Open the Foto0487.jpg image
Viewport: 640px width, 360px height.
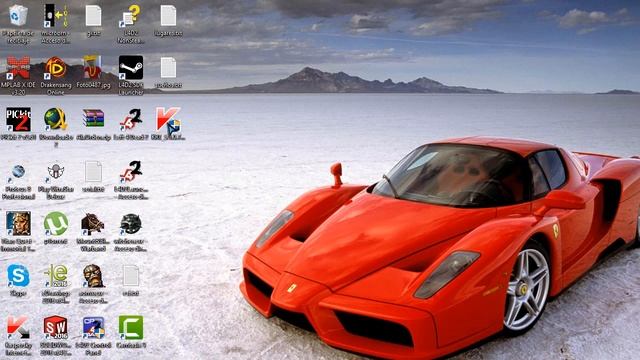[93, 67]
